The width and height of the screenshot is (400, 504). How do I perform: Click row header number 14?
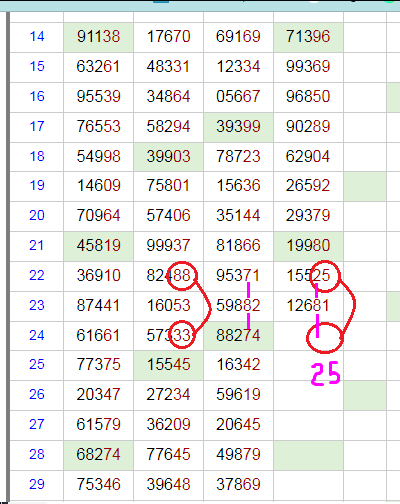point(37,37)
